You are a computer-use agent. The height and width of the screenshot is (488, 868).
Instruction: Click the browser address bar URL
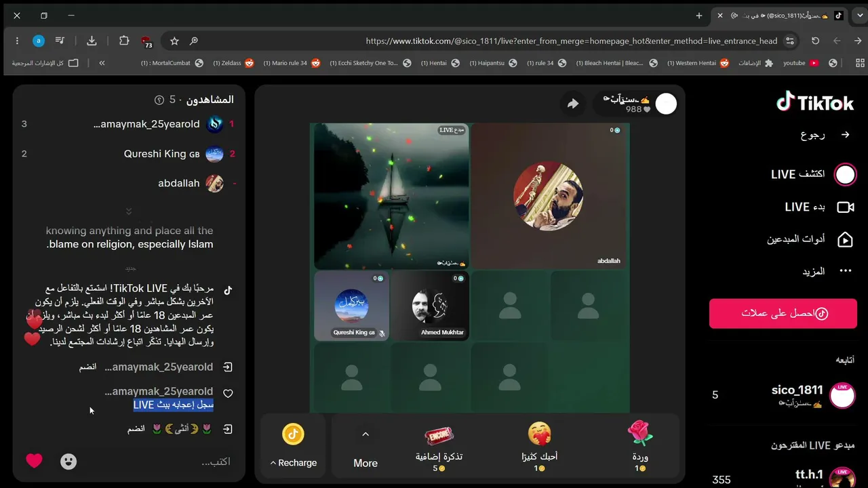click(571, 41)
